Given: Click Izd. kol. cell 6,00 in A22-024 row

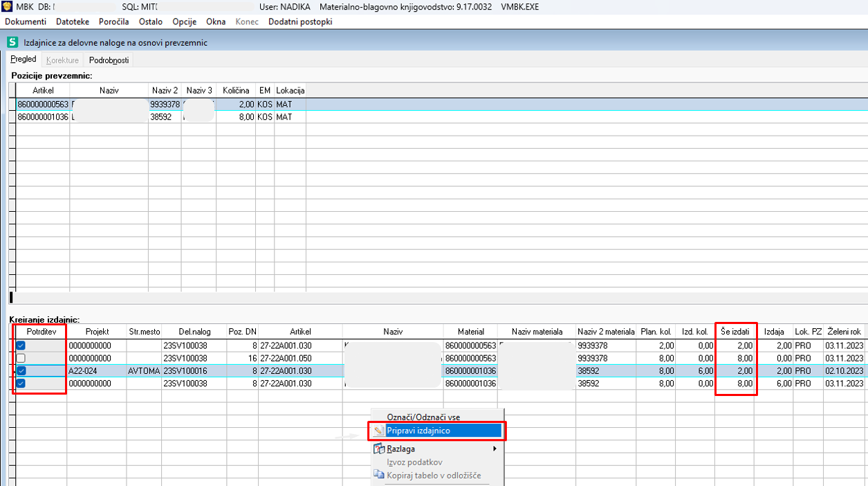Looking at the screenshot, I should [x=695, y=371].
